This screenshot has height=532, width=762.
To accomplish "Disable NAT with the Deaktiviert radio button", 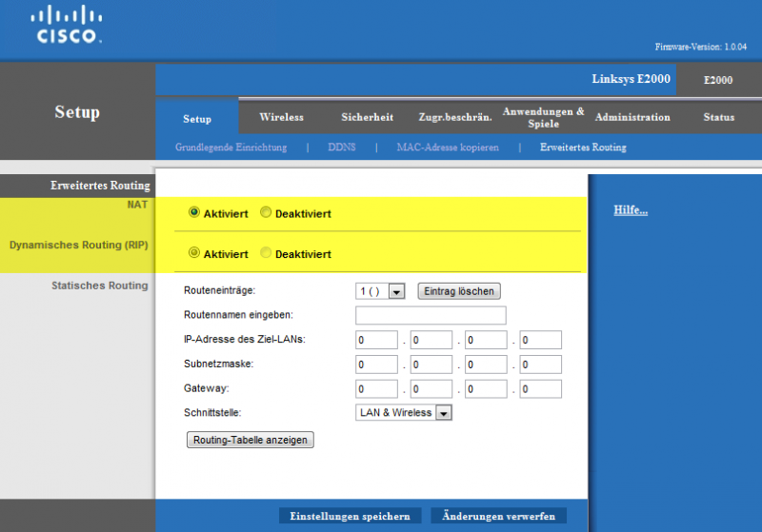I will coord(266,213).
